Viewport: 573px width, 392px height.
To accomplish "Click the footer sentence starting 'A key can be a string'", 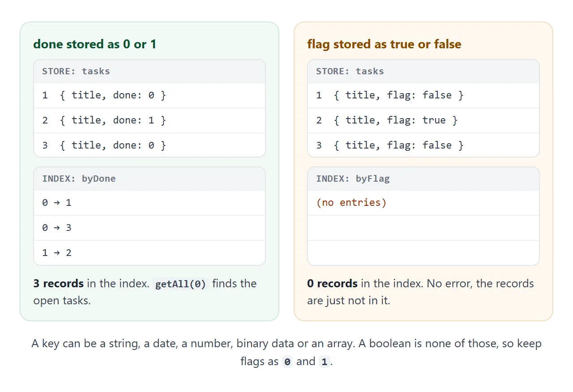I will point(286,353).
